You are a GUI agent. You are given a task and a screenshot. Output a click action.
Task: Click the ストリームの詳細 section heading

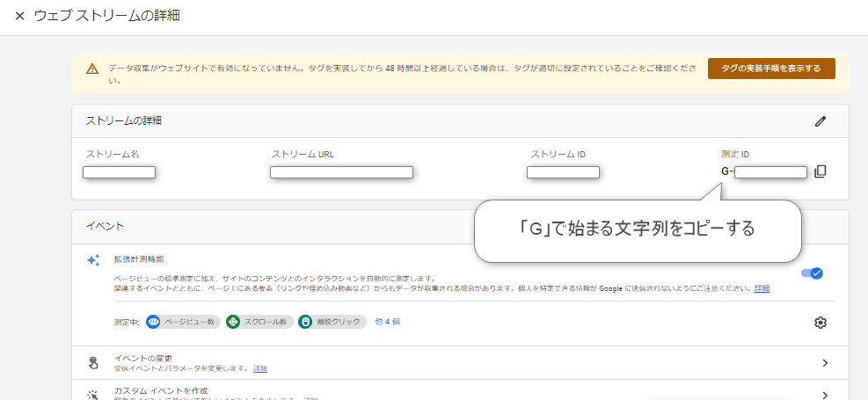123,120
